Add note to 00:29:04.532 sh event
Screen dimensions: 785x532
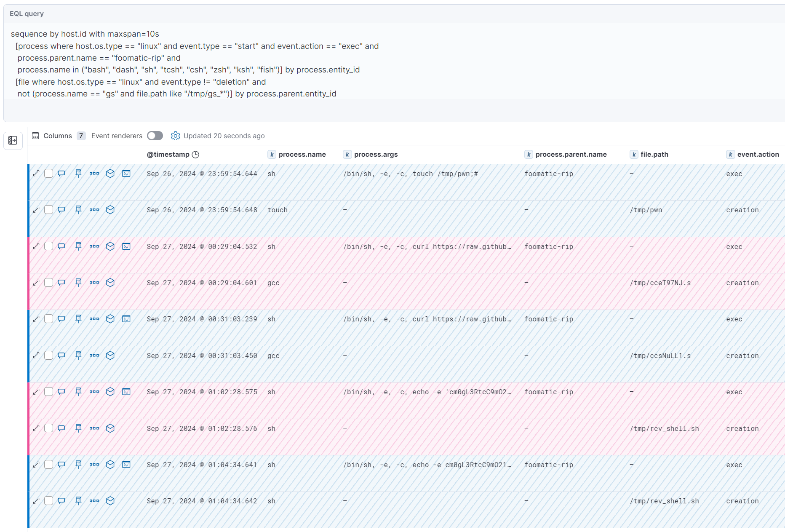61,246
